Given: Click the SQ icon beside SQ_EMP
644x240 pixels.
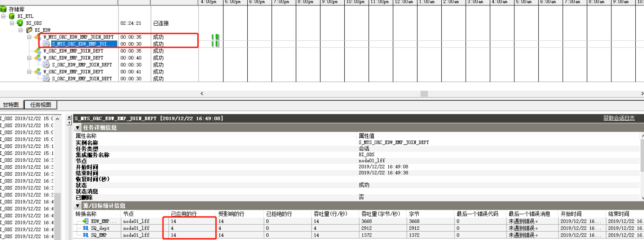Looking at the screenshot, I should click(86, 235).
